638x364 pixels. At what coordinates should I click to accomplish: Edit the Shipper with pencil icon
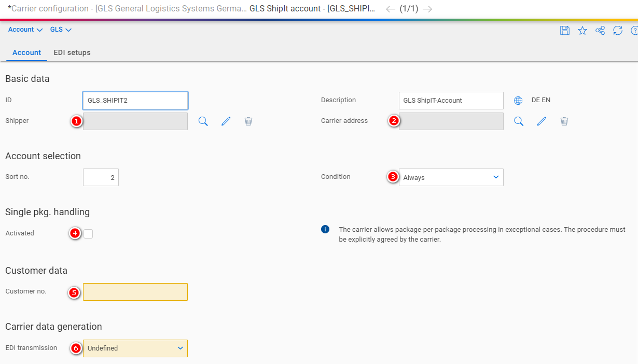coord(226,121)
